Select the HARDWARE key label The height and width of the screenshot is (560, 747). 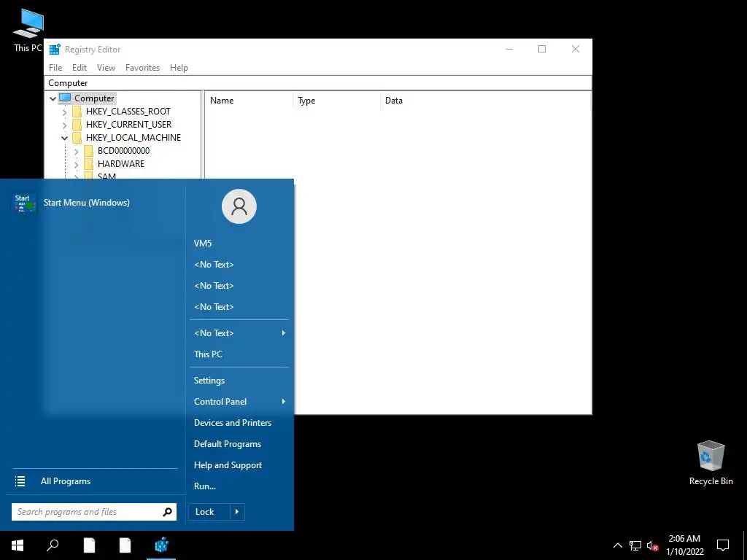tap(121, 164)
